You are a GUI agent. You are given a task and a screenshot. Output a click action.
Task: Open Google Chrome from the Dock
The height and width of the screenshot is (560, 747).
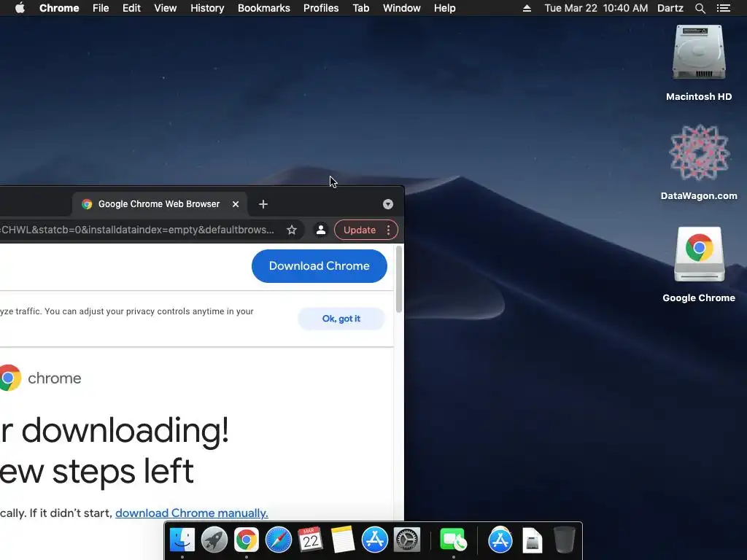click(x=247, y=540)
